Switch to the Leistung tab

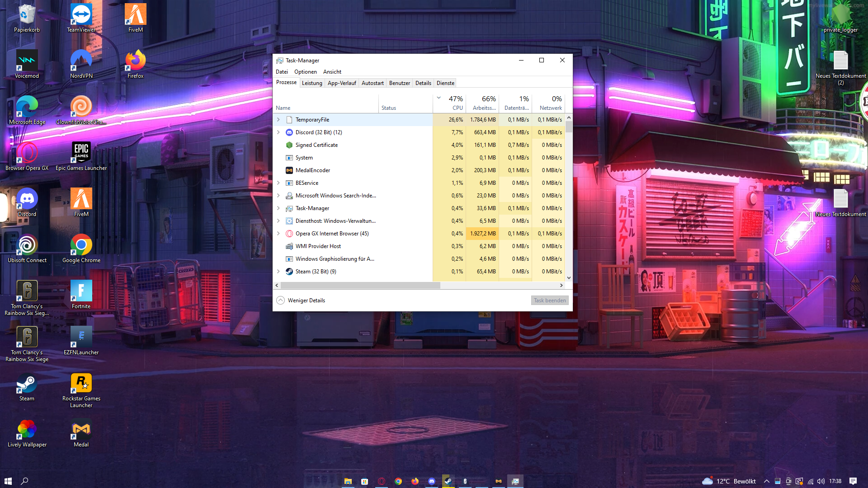coord(312,83)
